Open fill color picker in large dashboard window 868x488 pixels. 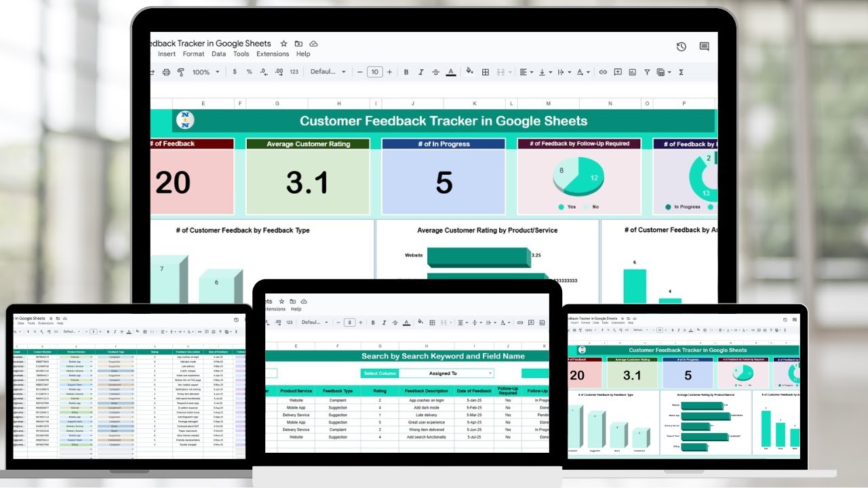pyautogui.click(x=469, y=72)
